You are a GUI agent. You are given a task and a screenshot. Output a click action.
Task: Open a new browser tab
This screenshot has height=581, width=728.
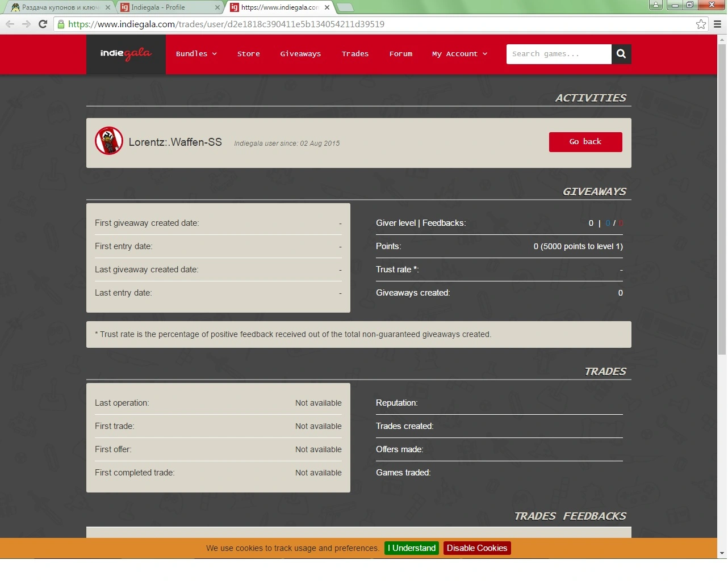point(345,7)
